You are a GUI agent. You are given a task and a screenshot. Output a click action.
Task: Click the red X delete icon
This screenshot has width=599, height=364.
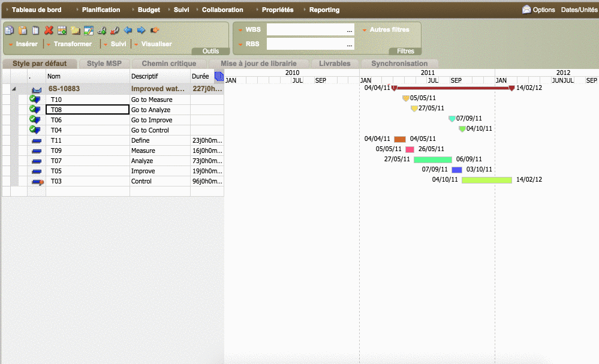[x=49, y=30]
